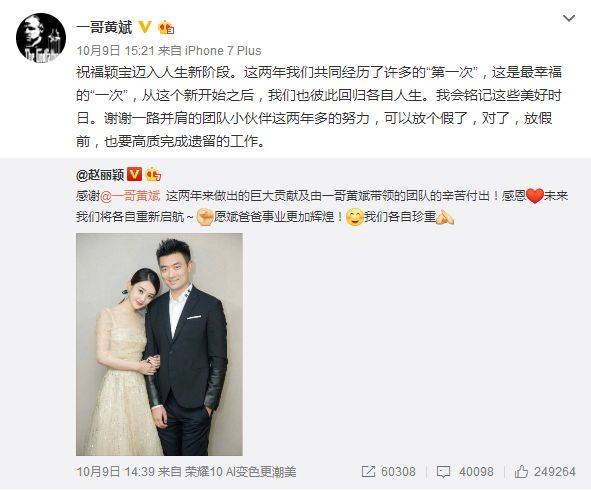The width and height of the screenshot is (591, 491).
Task: Open the couple photo thumbnail
Action: click(159, 344)
